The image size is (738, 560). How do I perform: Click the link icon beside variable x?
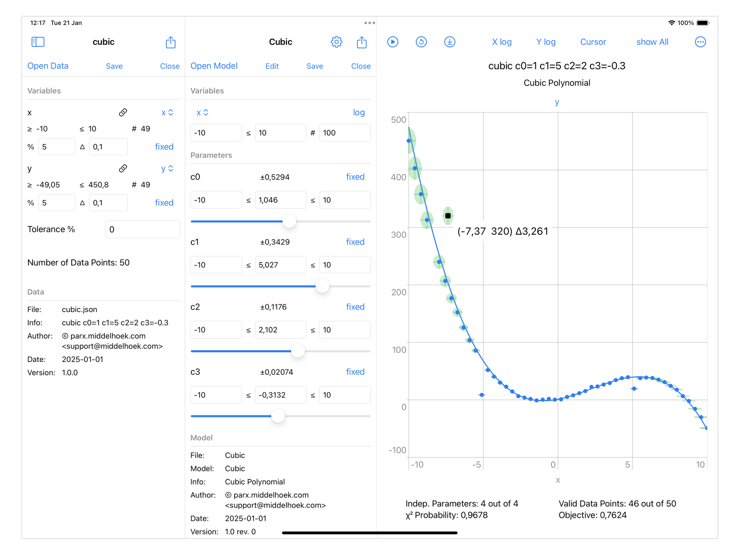(123, 113)
